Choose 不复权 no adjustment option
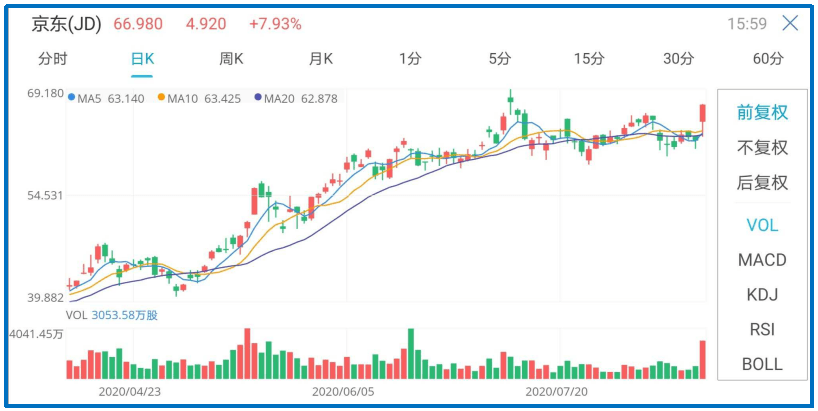 click(x=762, y=147)
